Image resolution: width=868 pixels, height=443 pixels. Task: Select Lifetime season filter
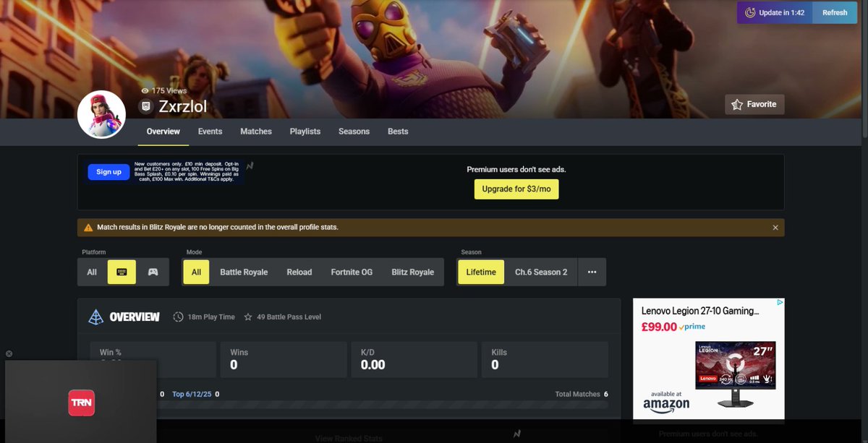(481, 272)
